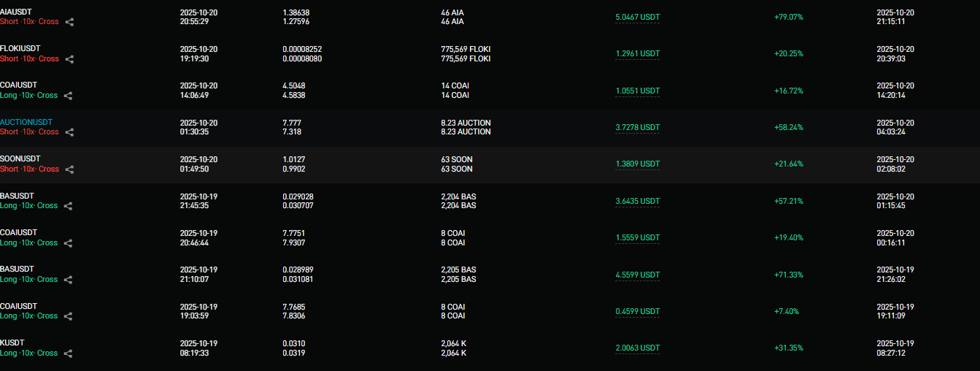
Task: Click the 2.0063 USDT PnL value
Action: point(637,348)
